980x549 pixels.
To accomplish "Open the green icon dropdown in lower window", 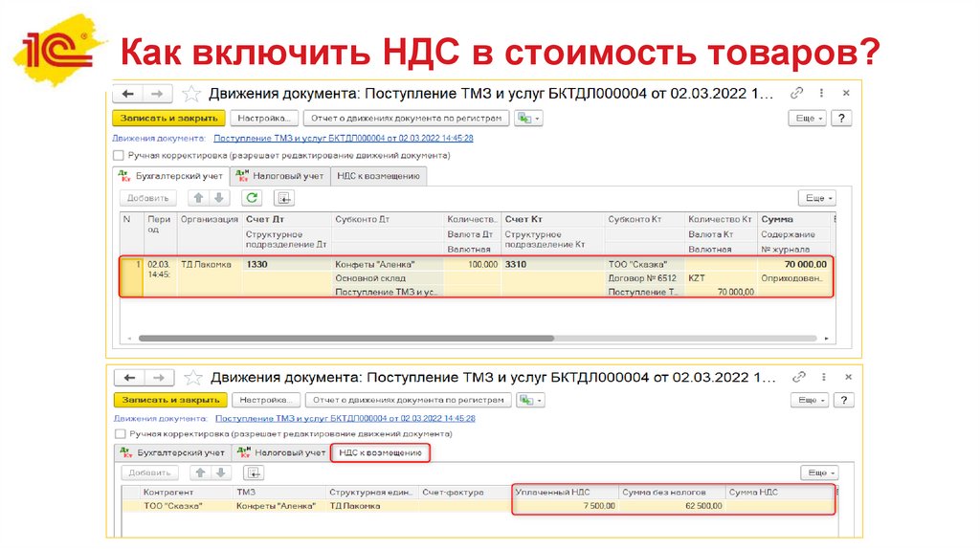I will click(530, 401).
